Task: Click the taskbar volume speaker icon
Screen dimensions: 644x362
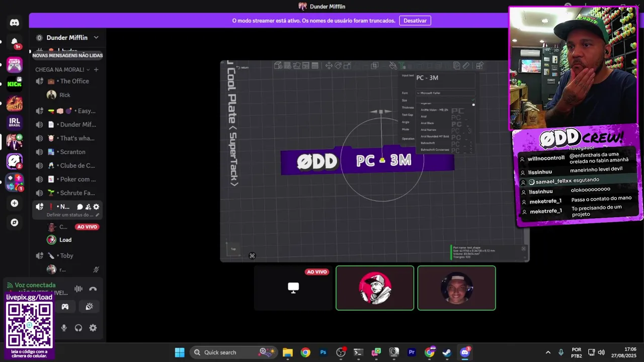Action: pos(601,352)
